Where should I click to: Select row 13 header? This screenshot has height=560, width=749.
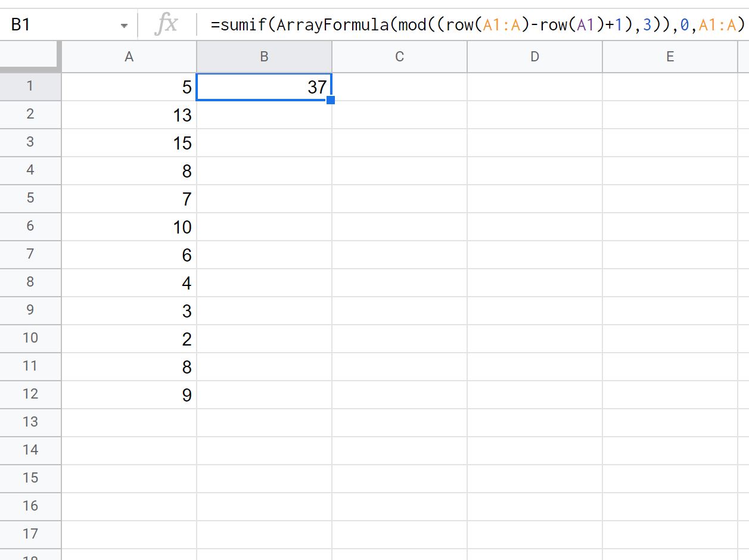(x=30, y=423)
